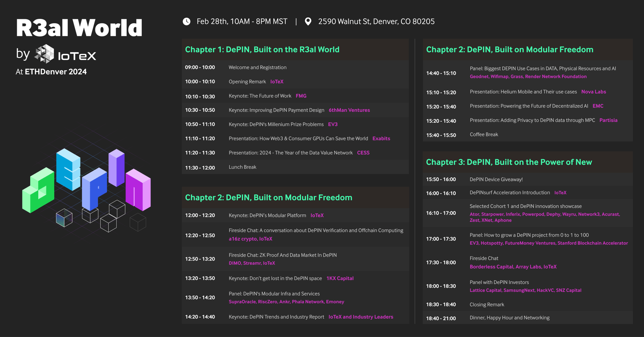This screenshot has height=337, width=644.
Task: Click the IoTeX logo icon
Action: click(x=44, y=54)
